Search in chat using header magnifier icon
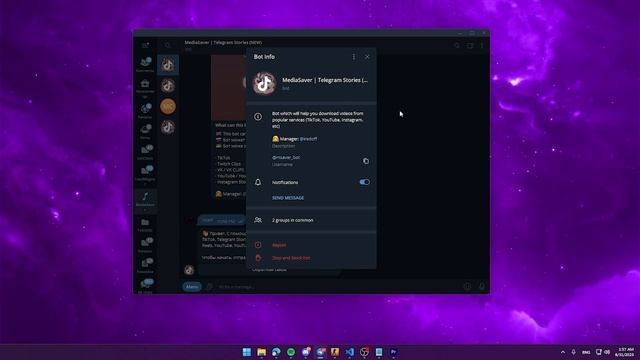The height and width of the screenshot is (360, 640). (457, 45)
